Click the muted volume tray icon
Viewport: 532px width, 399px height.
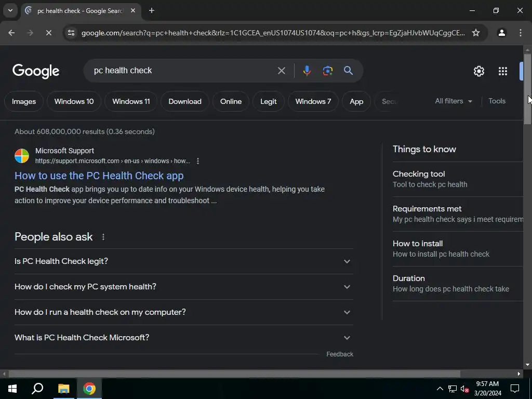click(465, 389)
